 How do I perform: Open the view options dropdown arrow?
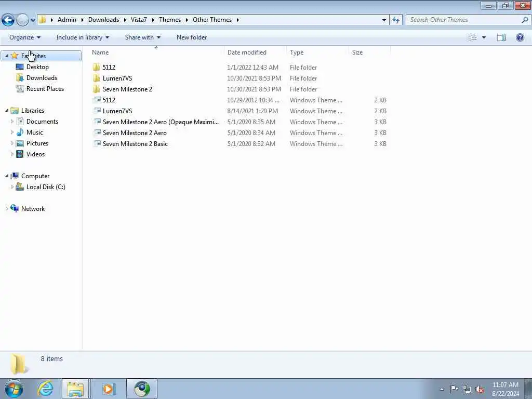point(484,37)
